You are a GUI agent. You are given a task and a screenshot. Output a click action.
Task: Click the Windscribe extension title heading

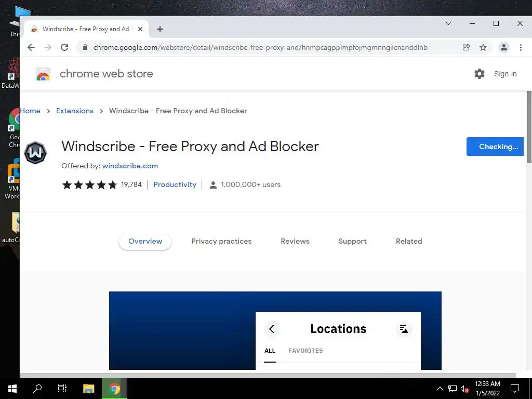click(190, 147)
